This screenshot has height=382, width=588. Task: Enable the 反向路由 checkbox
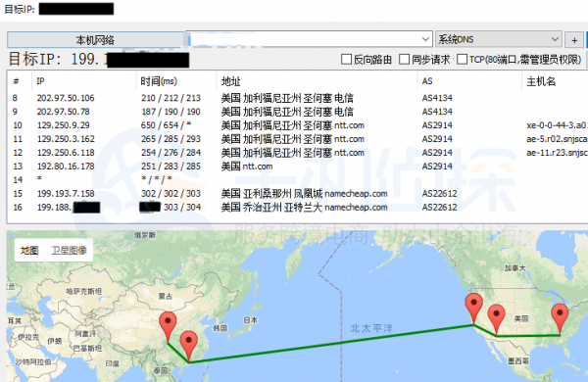pos(346,59)
